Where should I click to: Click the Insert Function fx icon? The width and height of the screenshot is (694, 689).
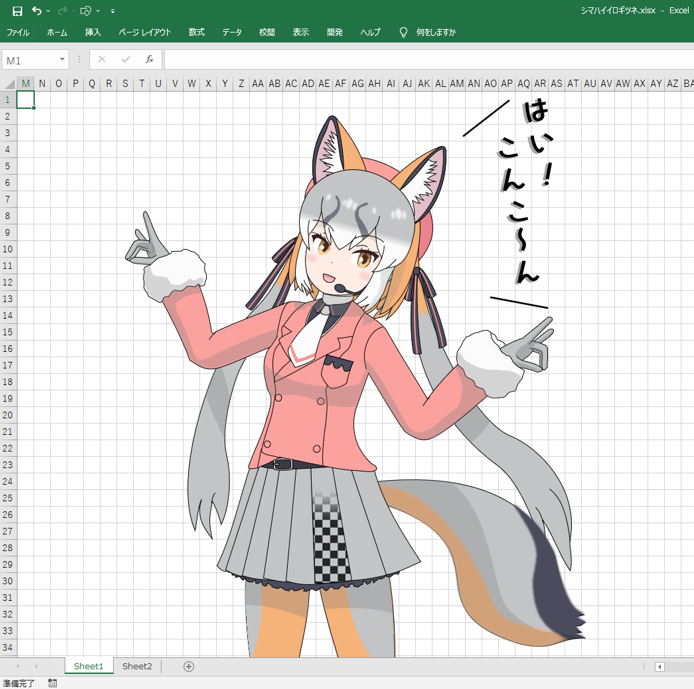click(150, 59)
